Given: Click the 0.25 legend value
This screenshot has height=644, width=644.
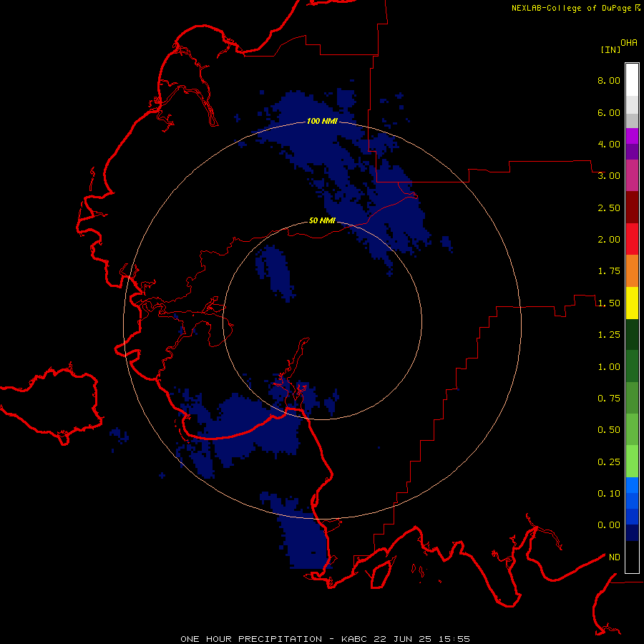Looking at the screenshot, I should [609, 462].
